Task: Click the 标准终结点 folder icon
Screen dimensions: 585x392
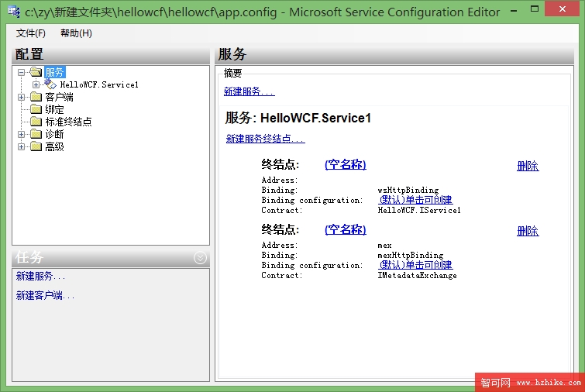Action: tap(36, 122)
